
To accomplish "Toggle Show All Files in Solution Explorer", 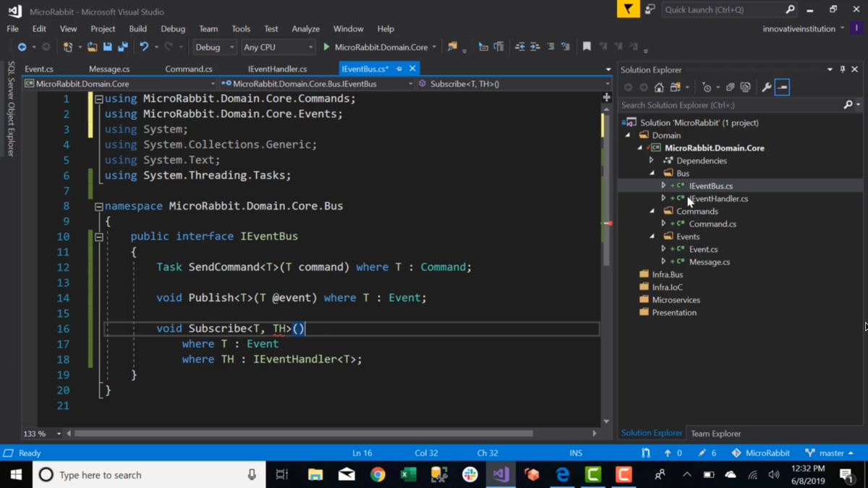I will point(746,87).
